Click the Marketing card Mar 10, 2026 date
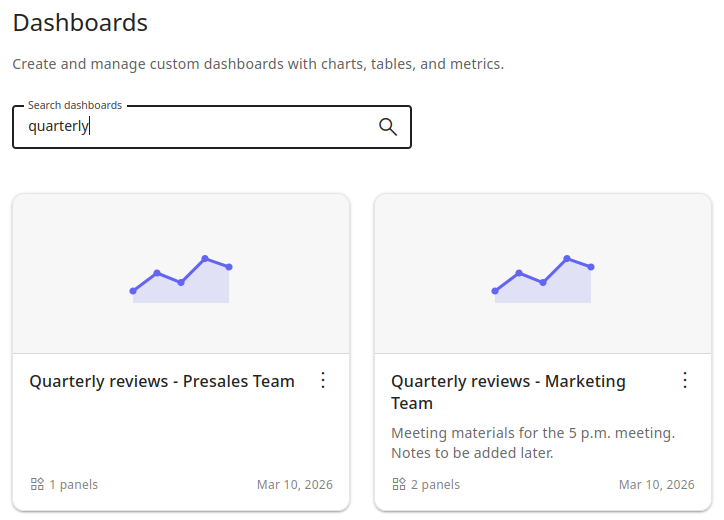The image size is (724, 520). coord(657,485)
